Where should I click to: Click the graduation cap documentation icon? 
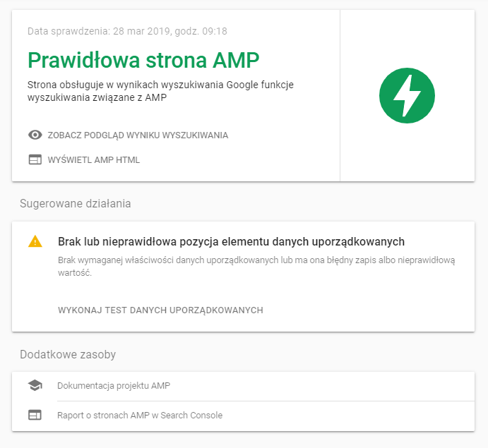coord(35,385)
